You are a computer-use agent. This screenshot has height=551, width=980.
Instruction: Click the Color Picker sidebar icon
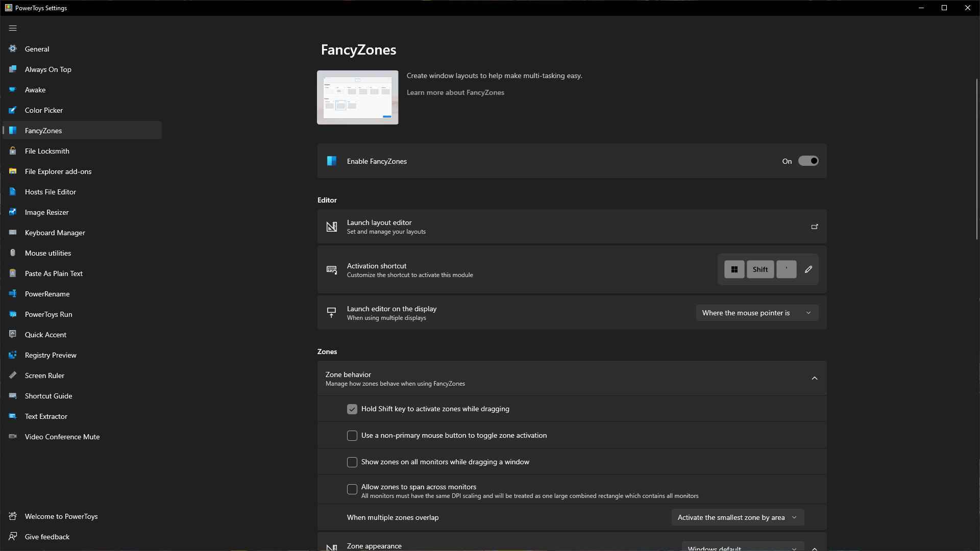tap(13, 110)
